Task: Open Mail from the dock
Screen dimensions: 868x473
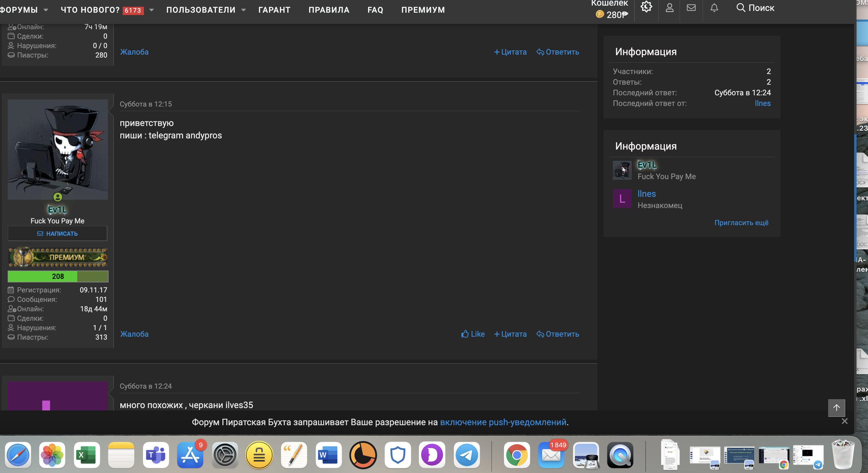Action: tap(551, 455)
